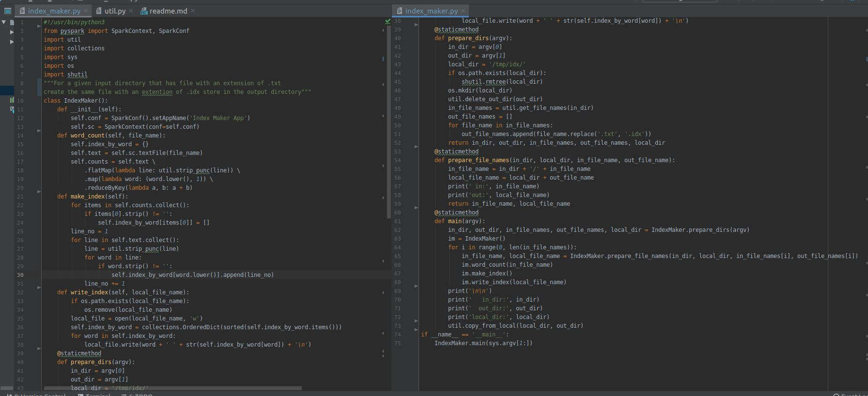Click the 'class IndexMaker():' line
Screen dimensions: 868x396
[76, 101]
